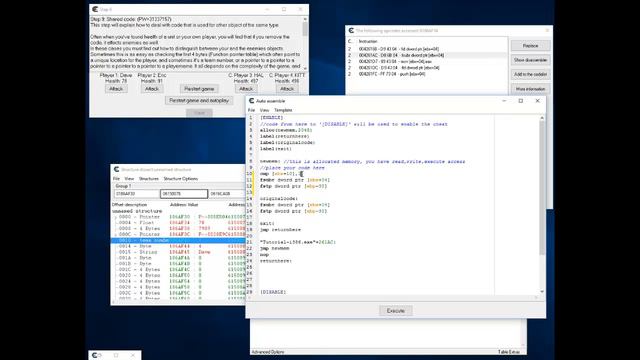
Task: Select the 0024 - 4 Bytes structure row
Action: 178,281
